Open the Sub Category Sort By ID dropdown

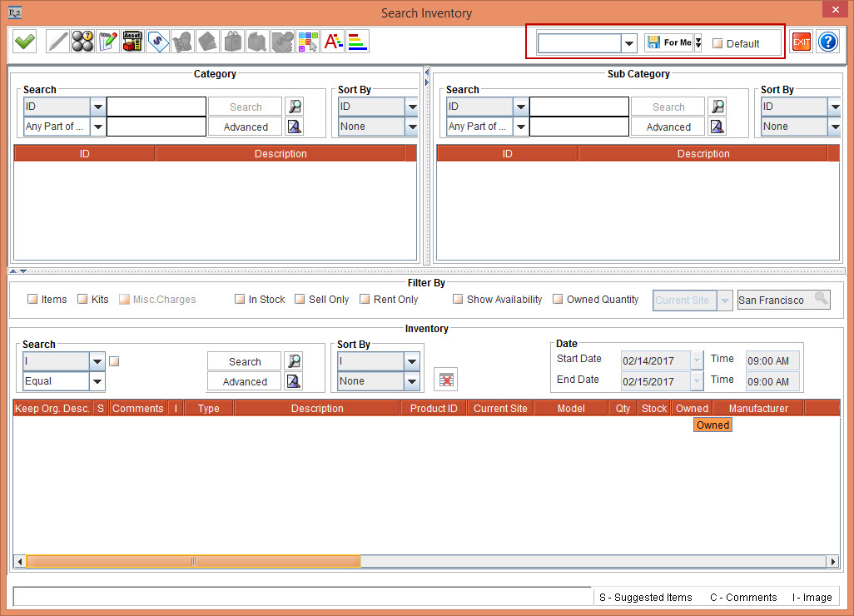[x=834, y=107]
